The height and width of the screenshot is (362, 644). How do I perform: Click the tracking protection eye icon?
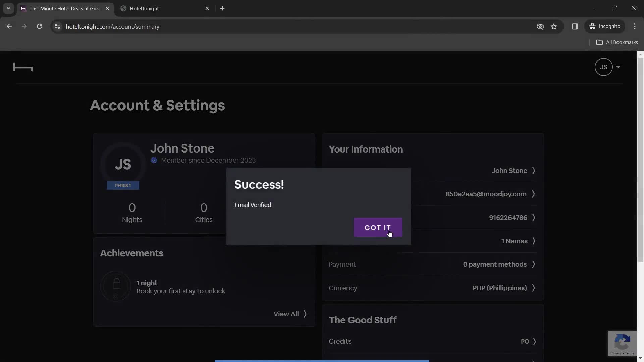[540, 26]
